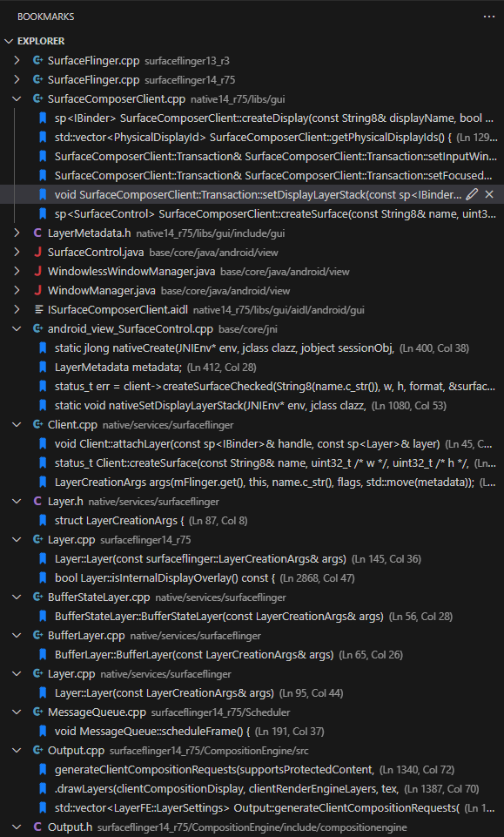Select the drawLayers bookmark in Output.cpp

pos(252,788)
